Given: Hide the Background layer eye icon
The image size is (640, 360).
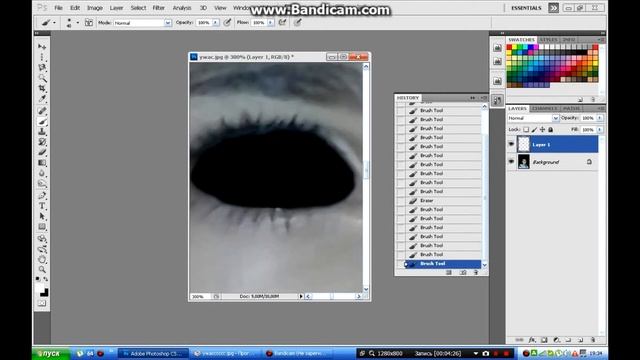Looking at the screenshot, I should coord(511,162).
